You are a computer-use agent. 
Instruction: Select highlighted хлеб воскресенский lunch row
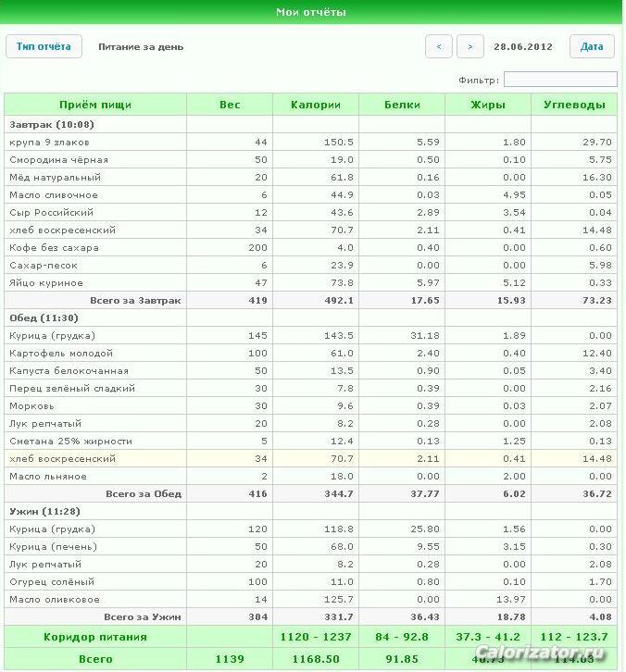pos(311,458)
